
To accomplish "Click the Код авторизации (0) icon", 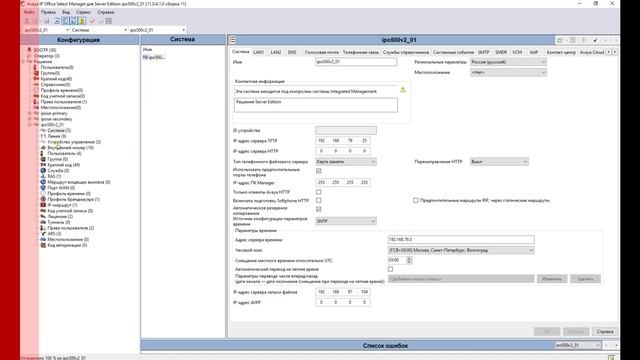I will [x=43, y=245].
